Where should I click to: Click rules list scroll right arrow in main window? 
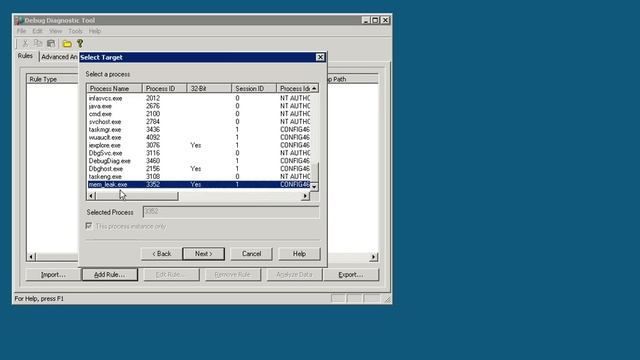point(373,257)
